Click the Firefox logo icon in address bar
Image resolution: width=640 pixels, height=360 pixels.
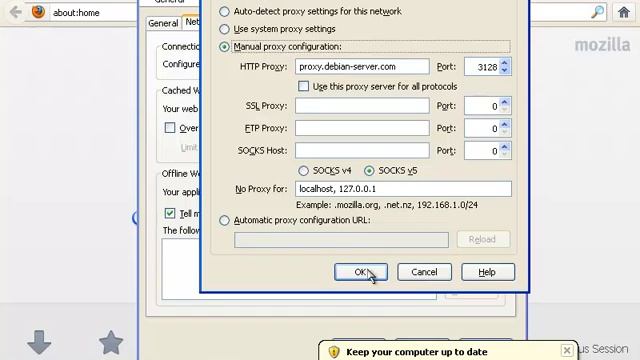[38, 12]
